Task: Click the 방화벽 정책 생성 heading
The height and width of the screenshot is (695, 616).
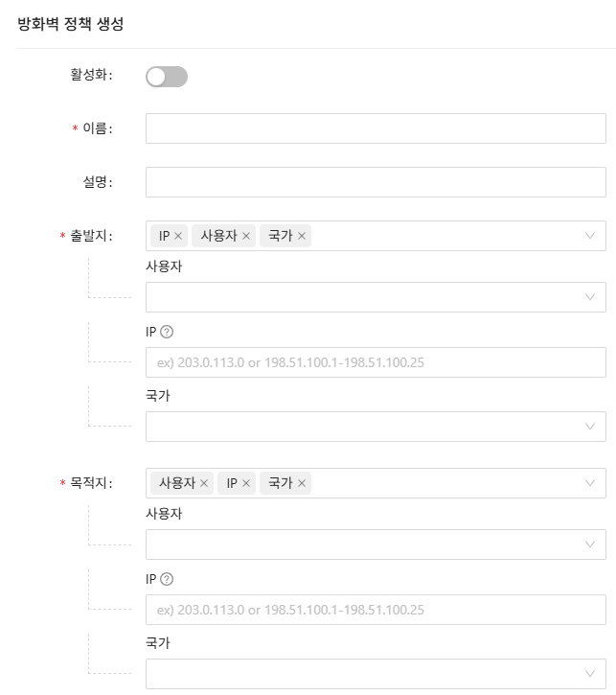Action: pyautogui.click(x=70, y=24)
